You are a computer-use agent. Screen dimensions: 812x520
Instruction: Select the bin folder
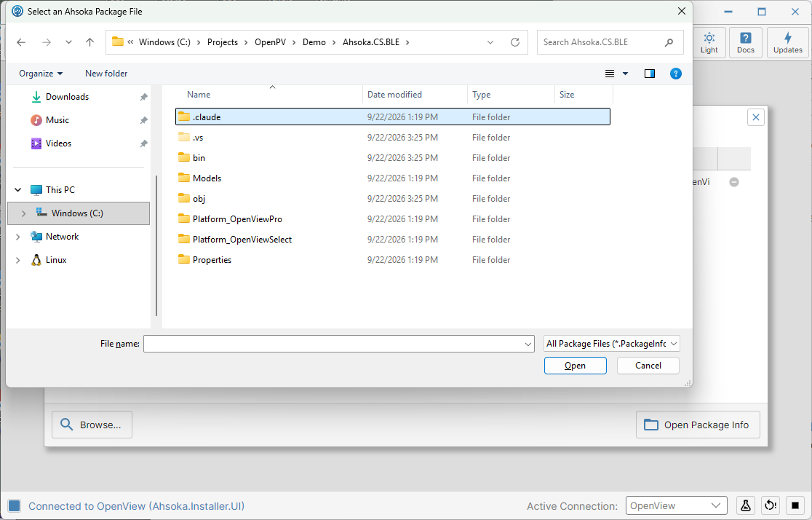[392, 158]
